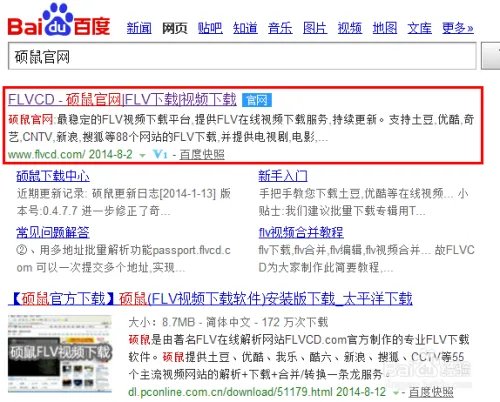This screenshot has height=402, width=500.
Task: Go to the 文库 library tab
Action: point(419,28)
